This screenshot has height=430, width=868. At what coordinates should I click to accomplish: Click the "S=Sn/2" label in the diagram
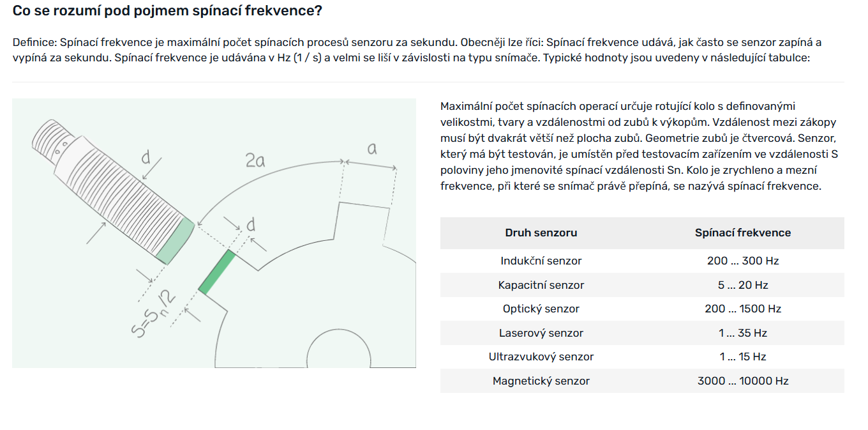pyautogui.click(x=151, y=313)
